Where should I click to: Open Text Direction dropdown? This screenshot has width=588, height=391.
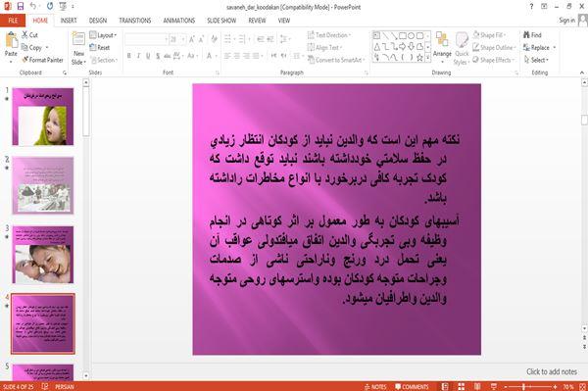click(329, 35)
